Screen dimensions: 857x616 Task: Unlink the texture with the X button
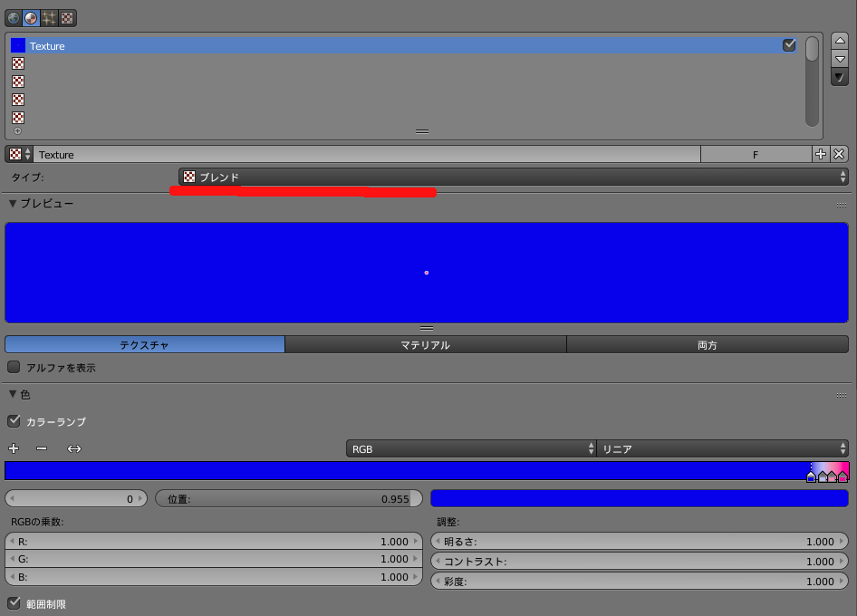click(838, 154)
